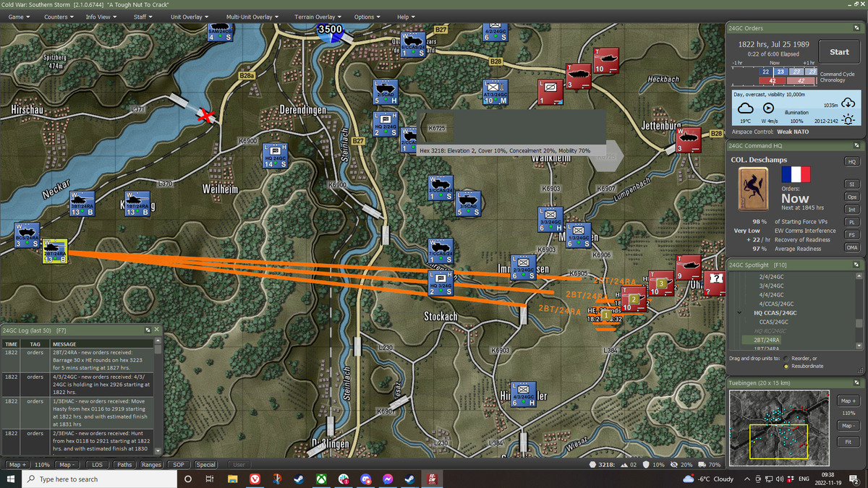
Task: Toggle the LOS display button
Action: [96, 465]
